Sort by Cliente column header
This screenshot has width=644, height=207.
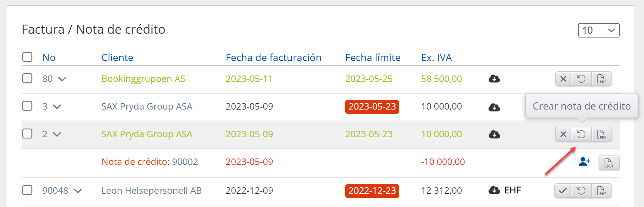117,58
